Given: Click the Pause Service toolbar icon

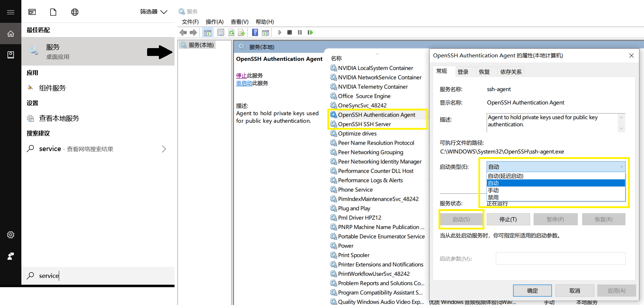Looking at the screenshot, I should click(300, 32).
